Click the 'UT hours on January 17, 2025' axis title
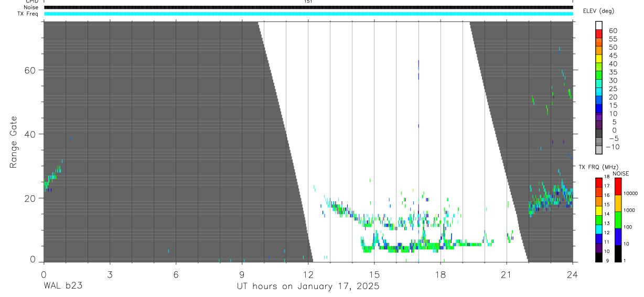 307,287
